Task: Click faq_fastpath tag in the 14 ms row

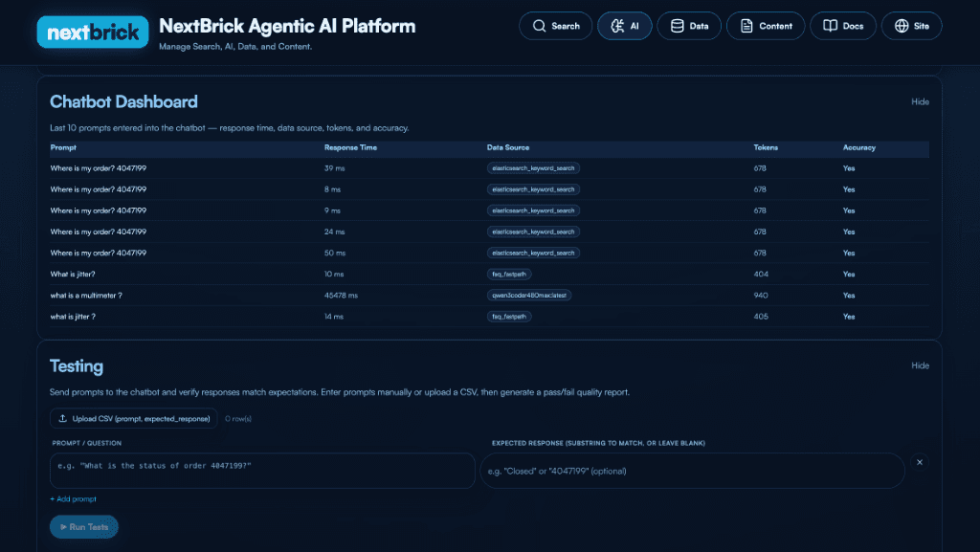Action: tap(509, 317)
